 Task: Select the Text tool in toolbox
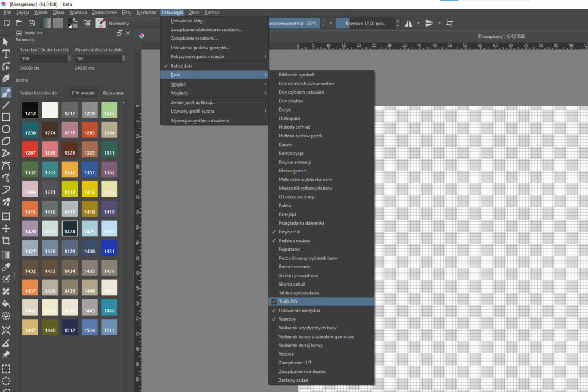pos(6,53)
